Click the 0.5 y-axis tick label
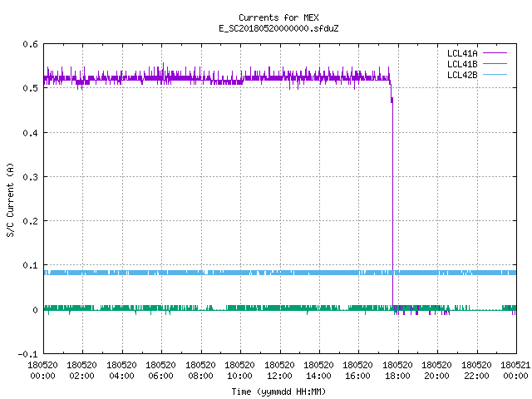Image resolution: width=532 pixels, height=399 pixels. [30, 88]
